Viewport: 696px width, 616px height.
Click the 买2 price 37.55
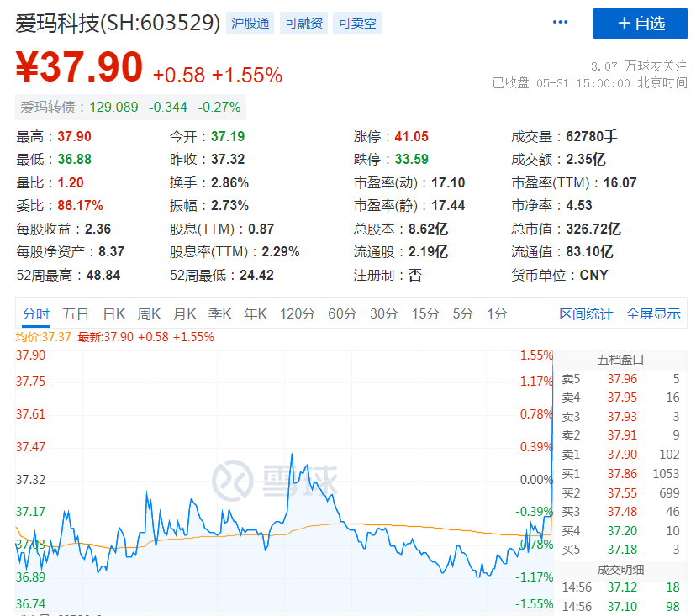pyautogui.click(x=622, y=493)
